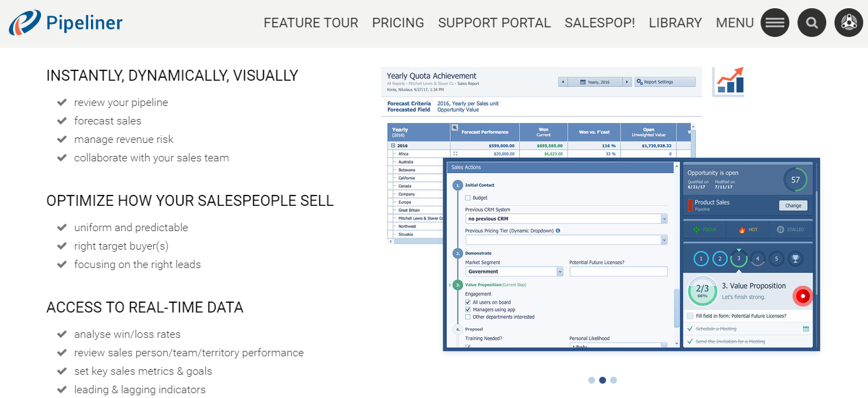
Task: Uncheck All users on board checkbox
Action: point(468,302)
